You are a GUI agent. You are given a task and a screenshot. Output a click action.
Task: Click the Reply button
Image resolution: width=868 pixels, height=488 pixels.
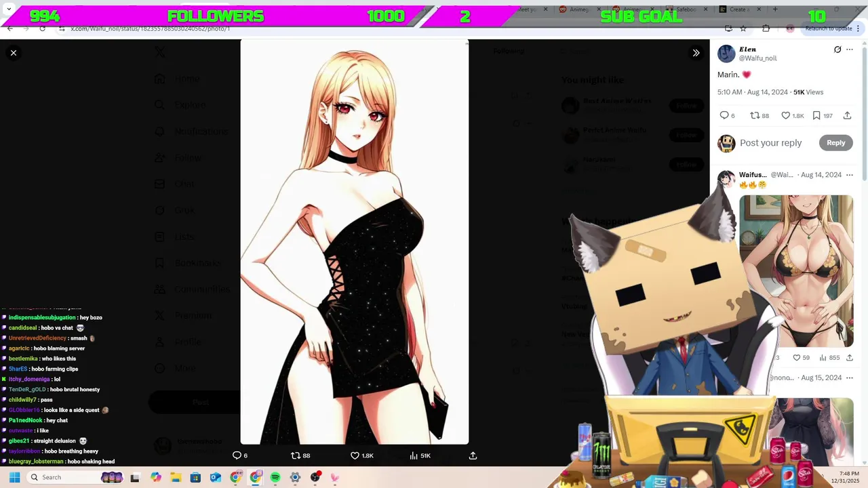pos(835,143)
